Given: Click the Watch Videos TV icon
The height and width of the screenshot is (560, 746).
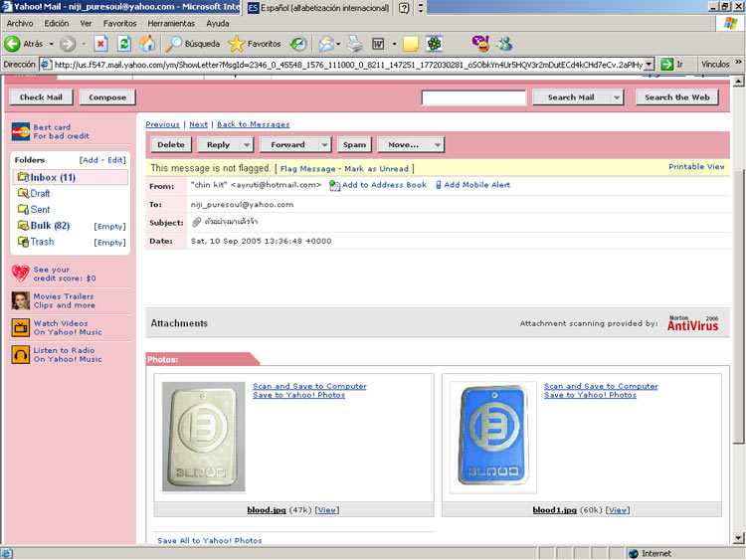Looking at the screenshot, I should point(21,328).
